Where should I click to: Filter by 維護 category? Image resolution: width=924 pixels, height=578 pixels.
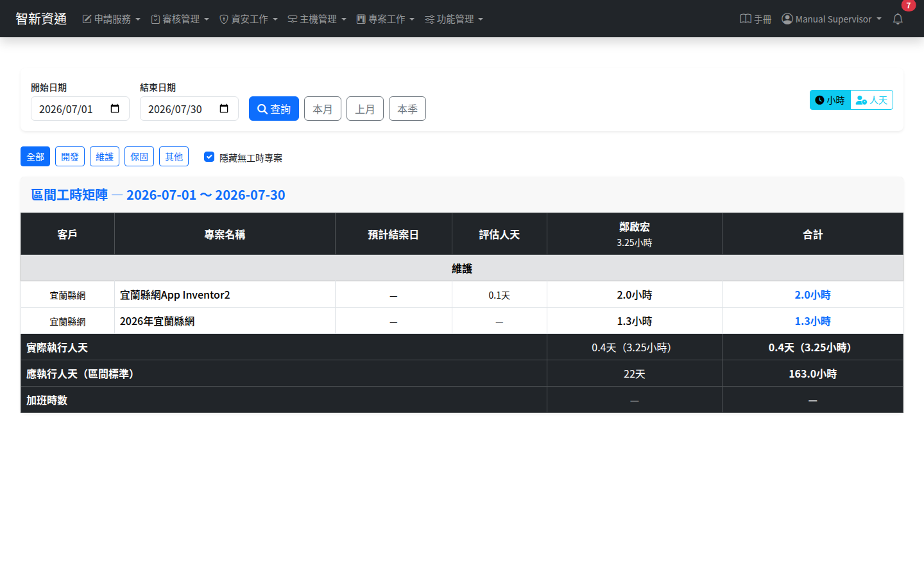click(x=105, y=157)
